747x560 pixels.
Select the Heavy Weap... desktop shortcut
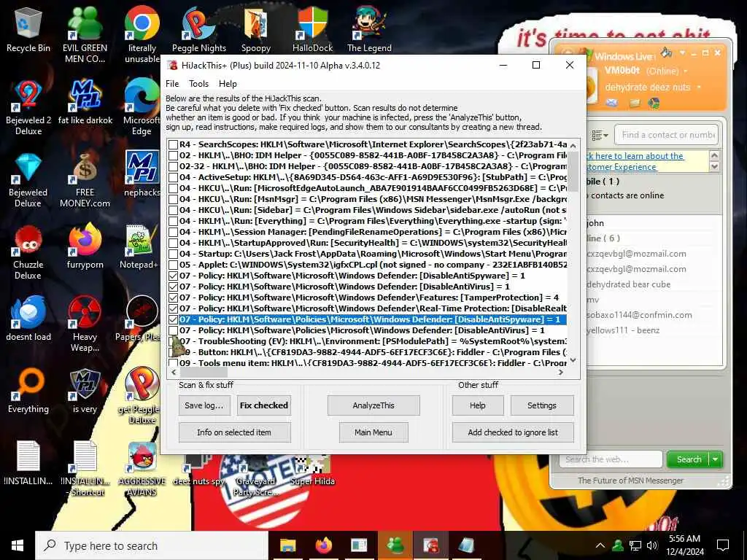(85, 324)
